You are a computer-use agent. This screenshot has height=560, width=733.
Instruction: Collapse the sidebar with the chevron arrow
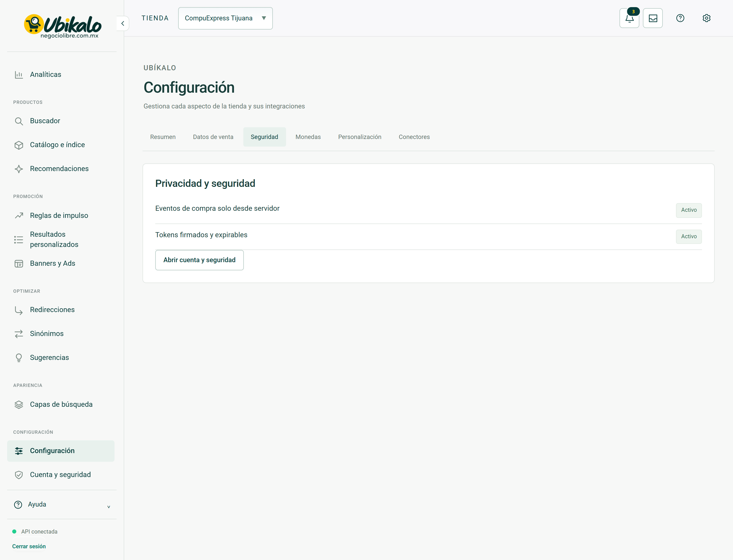123,23
